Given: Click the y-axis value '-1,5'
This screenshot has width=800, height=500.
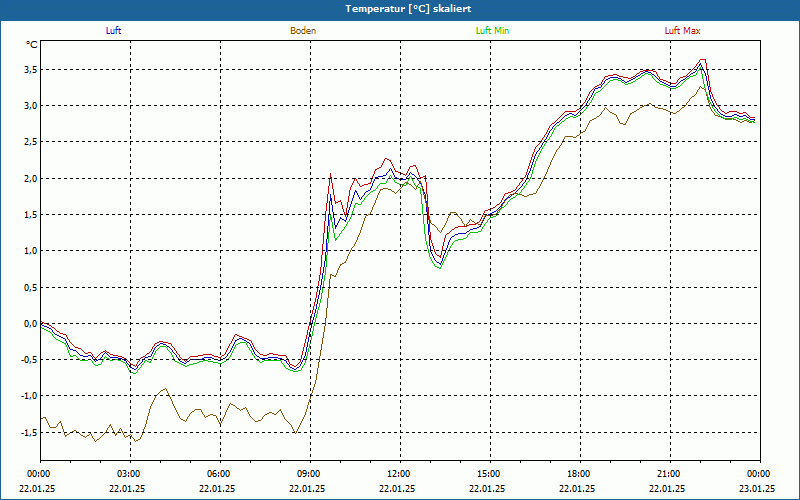Looking at the screenshot, I should [29, 432].
